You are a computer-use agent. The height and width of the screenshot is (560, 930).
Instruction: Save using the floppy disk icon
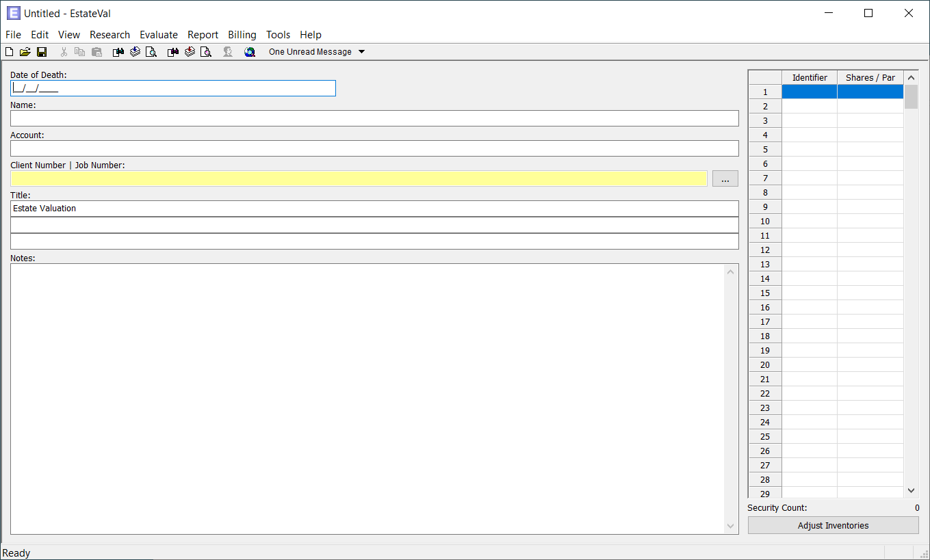pos(42,52)
